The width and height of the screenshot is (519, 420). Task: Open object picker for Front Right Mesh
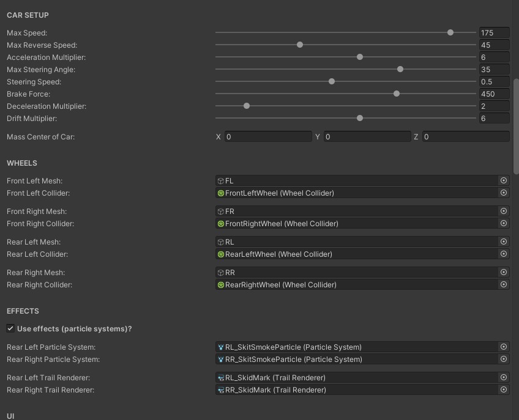[x=504, y=211]
